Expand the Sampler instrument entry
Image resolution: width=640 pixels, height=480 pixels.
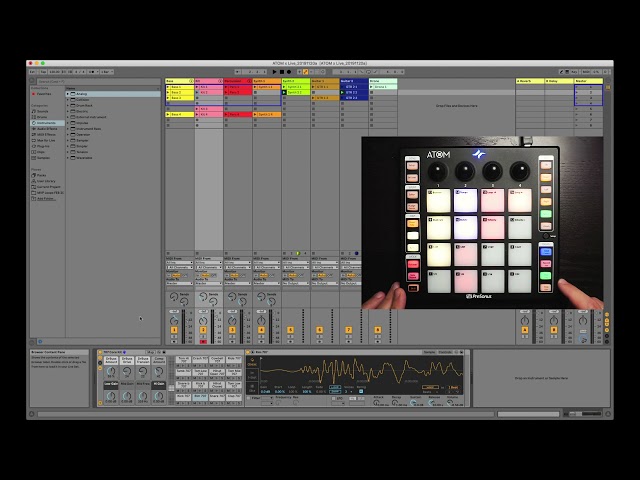(x=68, y=140)
